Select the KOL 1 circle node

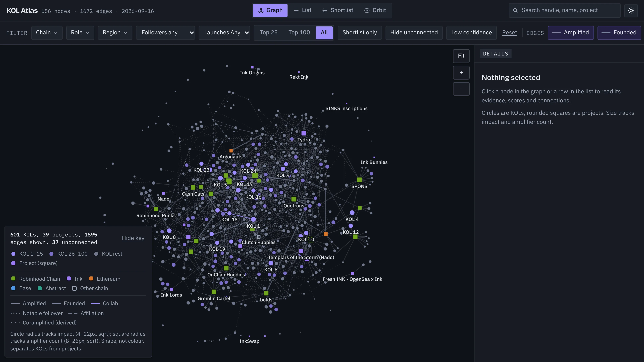(x=253, y=219)
